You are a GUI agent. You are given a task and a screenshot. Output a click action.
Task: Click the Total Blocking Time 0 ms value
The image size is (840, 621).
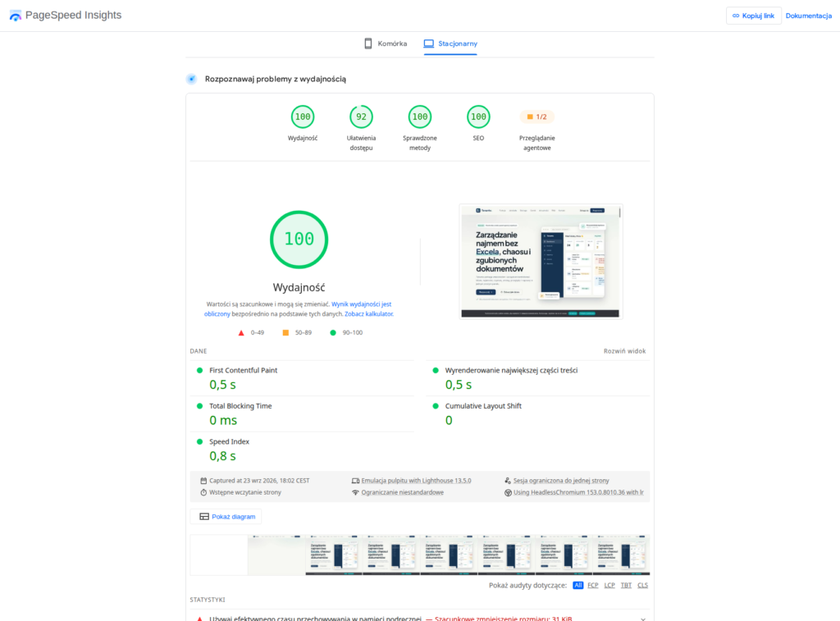pyautogui.click(x=223, y=421)
